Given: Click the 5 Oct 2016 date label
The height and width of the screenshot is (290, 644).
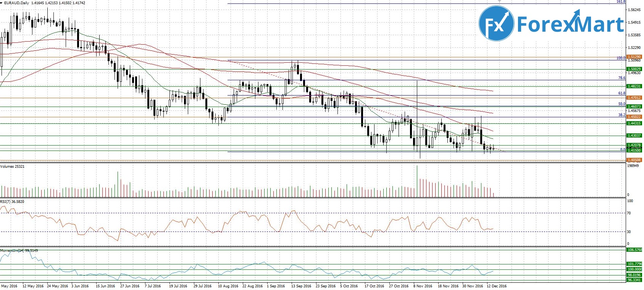Looking at the screenshot, I should (349, 286).
